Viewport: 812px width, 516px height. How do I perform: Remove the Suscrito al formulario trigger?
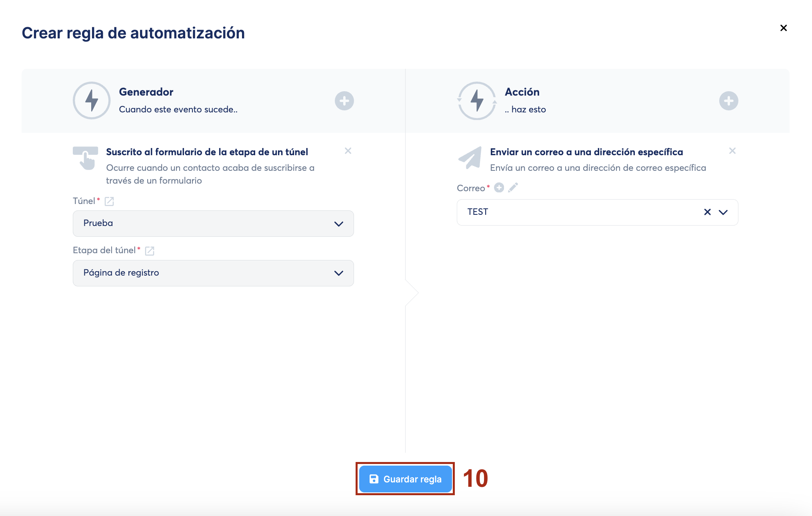tap(348, 151)
